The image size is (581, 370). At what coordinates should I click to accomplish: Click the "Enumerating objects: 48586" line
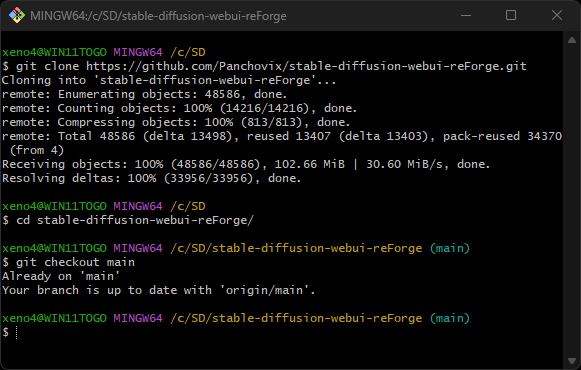(x=145, y=94)
